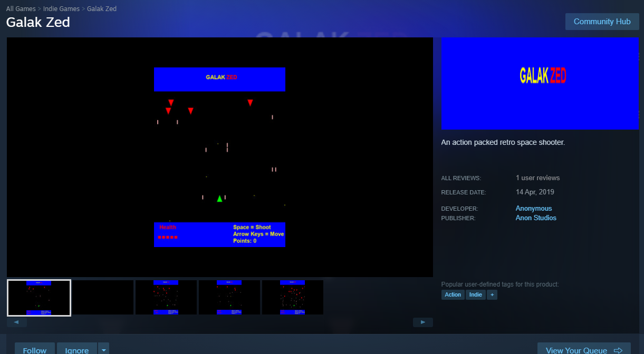This screenshot has width=644, height=354.
Task: Click the right arrow of thumbnail strip
Action: tap(423, 322)
